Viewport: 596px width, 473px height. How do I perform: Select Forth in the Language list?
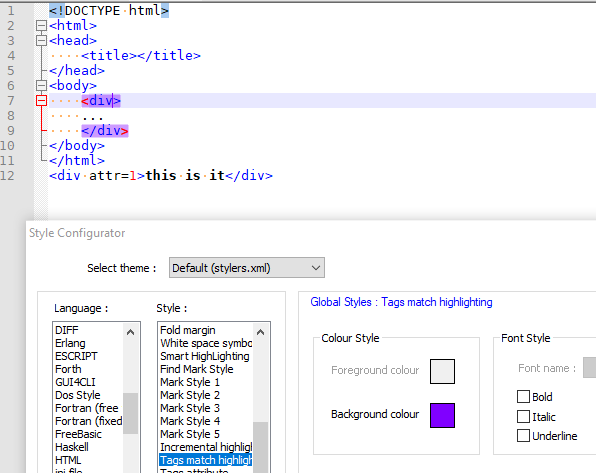coord(89,369)
